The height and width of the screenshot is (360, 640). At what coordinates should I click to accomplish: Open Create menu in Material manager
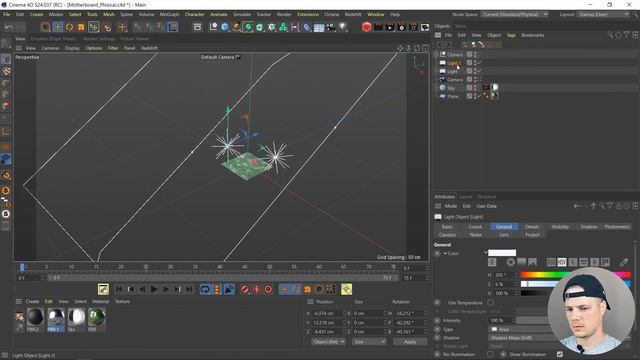click(32, 301)
